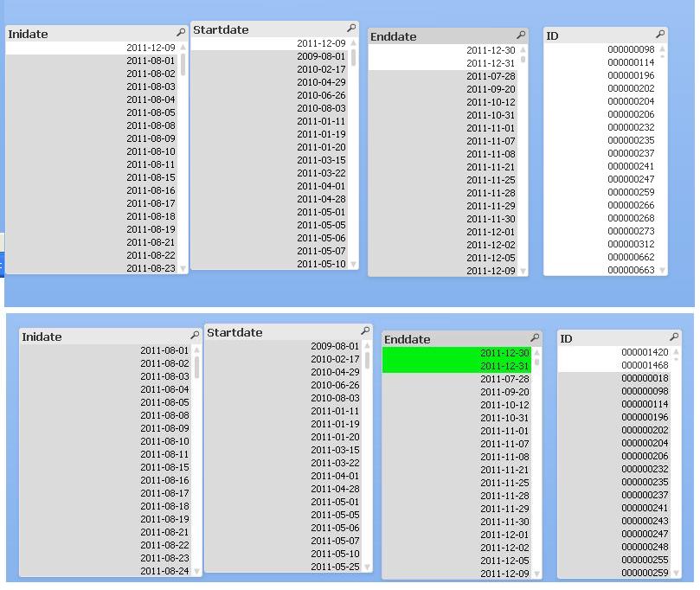The width and height of the screenshot is (700, 590).
Task: Select 2011-12-09 in the upper Inidate list
Action: (x=93, y=48)
